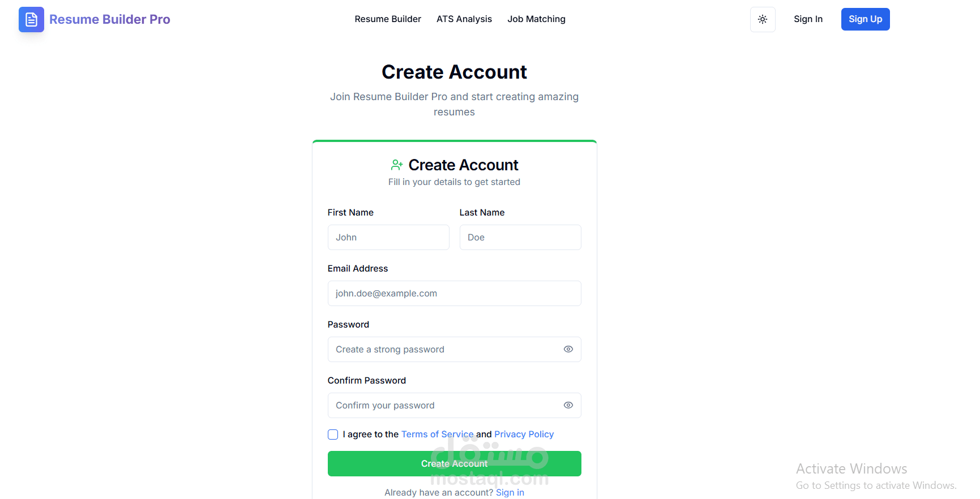Focus the First Name input field
Image resolution: width=980 pixels, height=499 pixels.
click(388, 237)
